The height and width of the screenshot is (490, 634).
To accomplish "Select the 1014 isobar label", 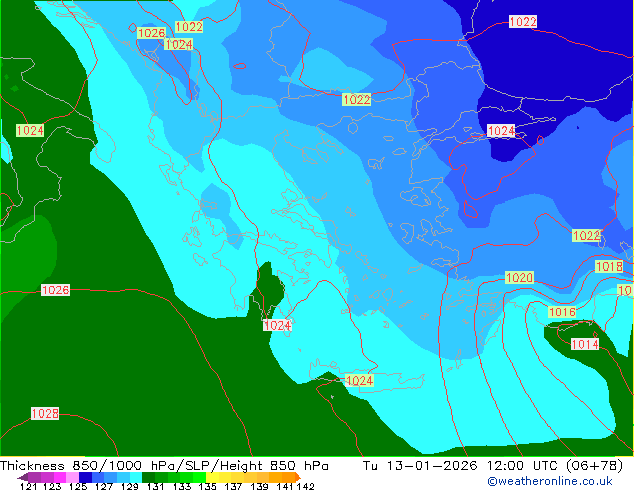I will [585, 344].
